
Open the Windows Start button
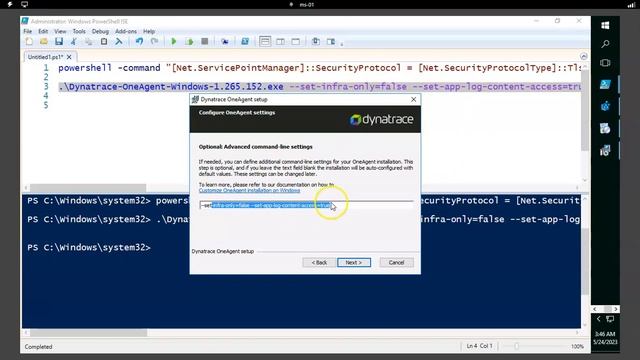[605, 25]
